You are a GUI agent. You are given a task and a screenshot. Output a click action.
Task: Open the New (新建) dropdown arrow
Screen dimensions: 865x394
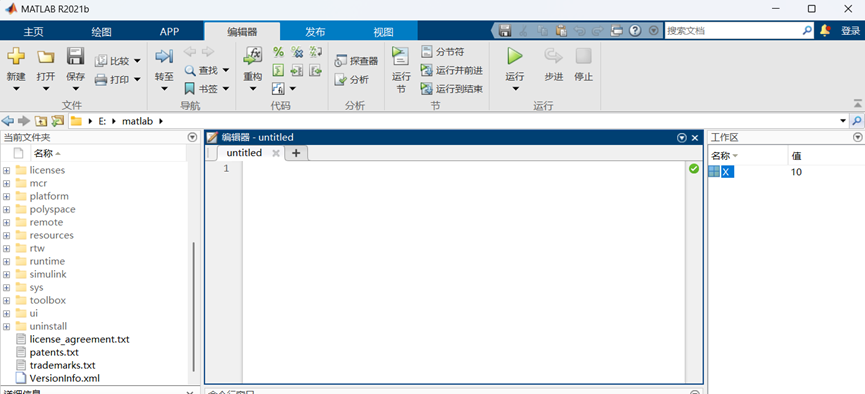click(16, 89)
